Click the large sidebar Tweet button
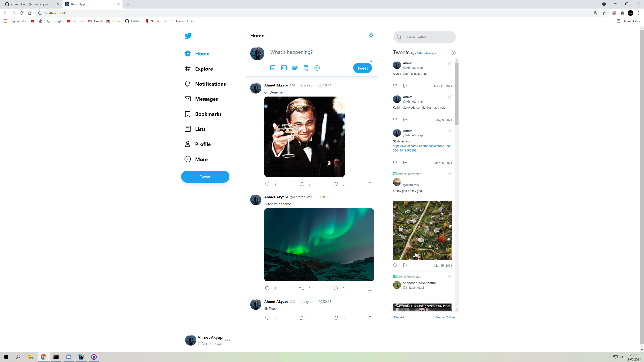Image resolution: width=644 pixels, height=362 pixels. coord(205,177)
